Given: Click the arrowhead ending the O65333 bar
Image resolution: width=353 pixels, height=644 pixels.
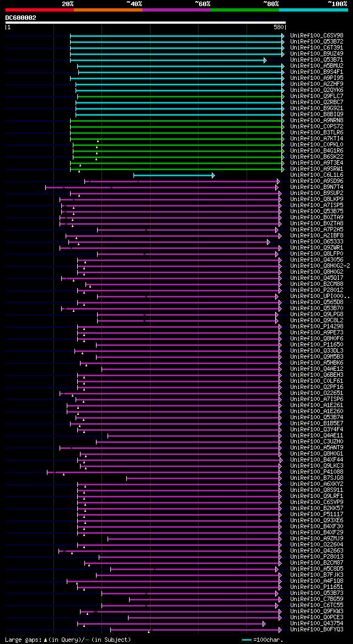Looking at the screenshot, I should coord(269,242).
